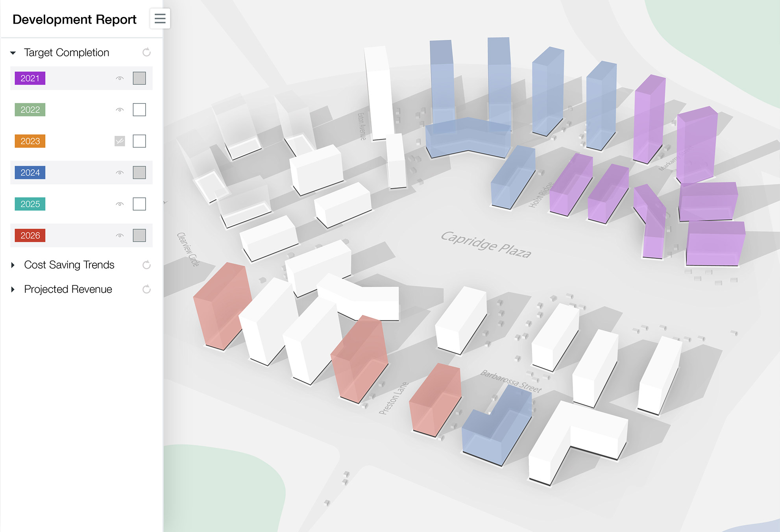Open the hamburger menu button
780x532 pixels.
pos(160,18)
